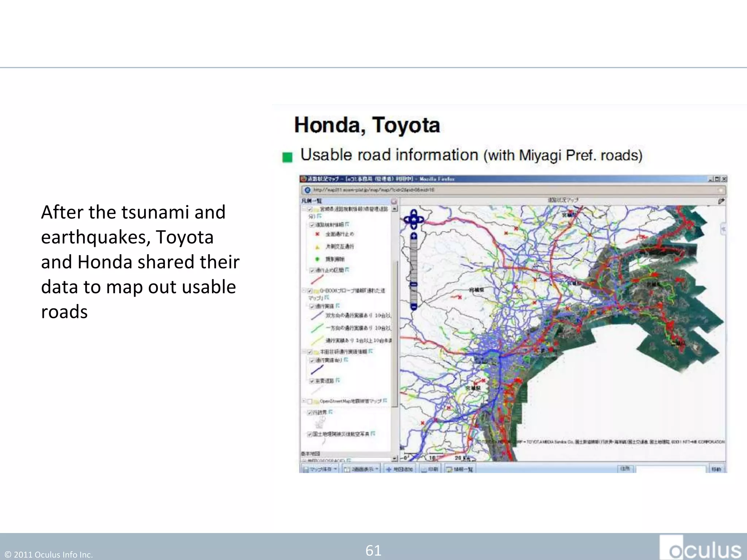Click the info flag beside 主要道路
Screen dimensions: 747x560
pos(338,380)
